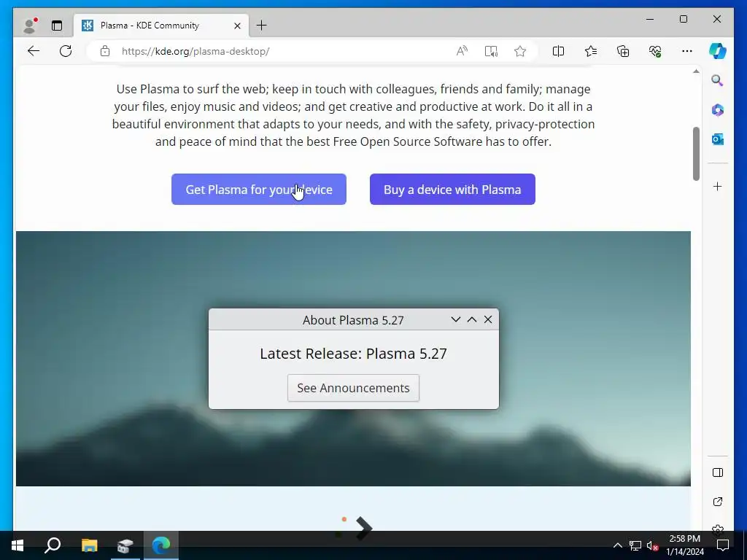Refresh the kde.org page
The width and height of the screenshot is (747, 560).
66,51
